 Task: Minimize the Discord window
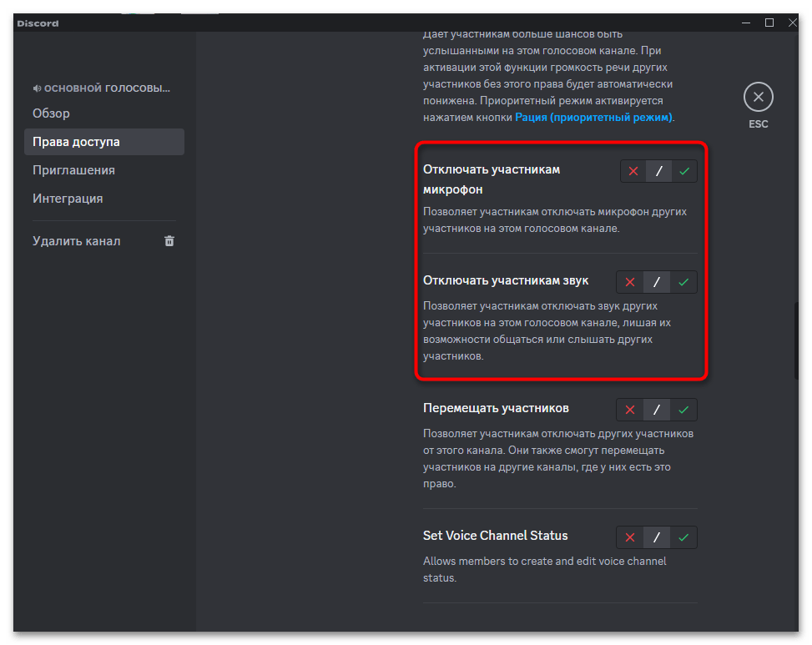746,23
